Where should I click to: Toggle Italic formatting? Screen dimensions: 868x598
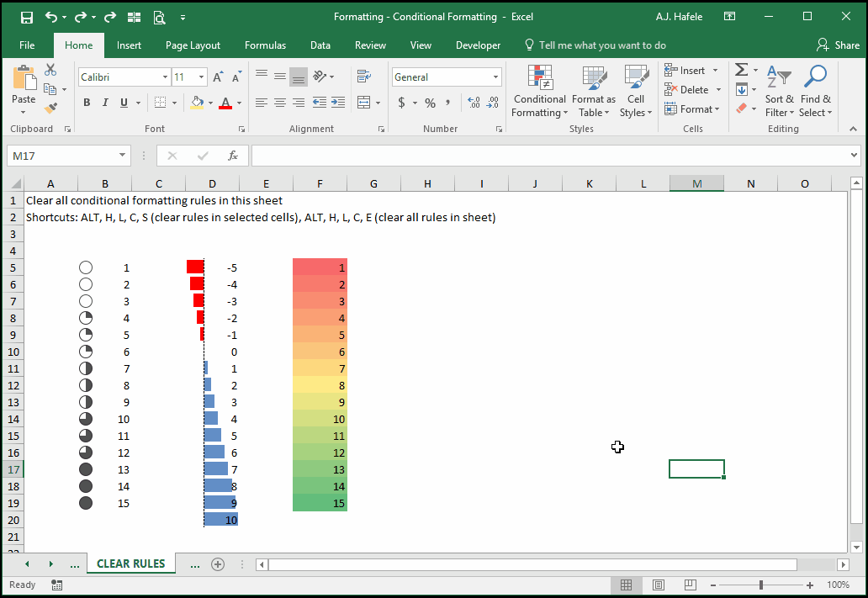(105, 103)
